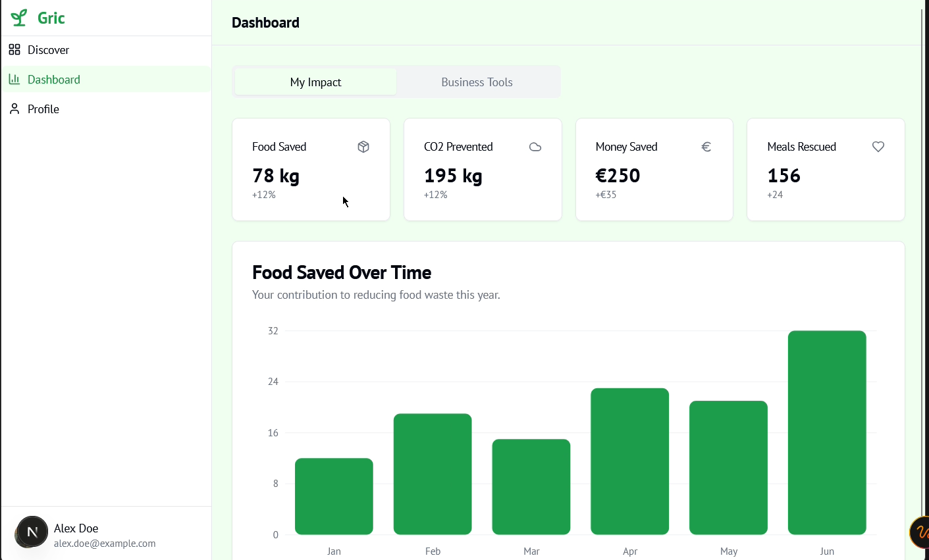Click the Money Saved euro icon
Image resolution: width=929 pixels, height=560 pixels.
[706, 147]
